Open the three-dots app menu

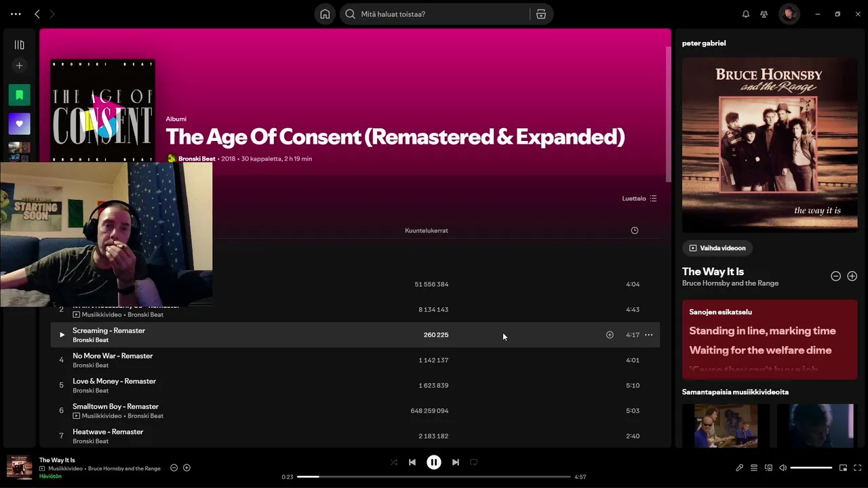coord(16,14)
